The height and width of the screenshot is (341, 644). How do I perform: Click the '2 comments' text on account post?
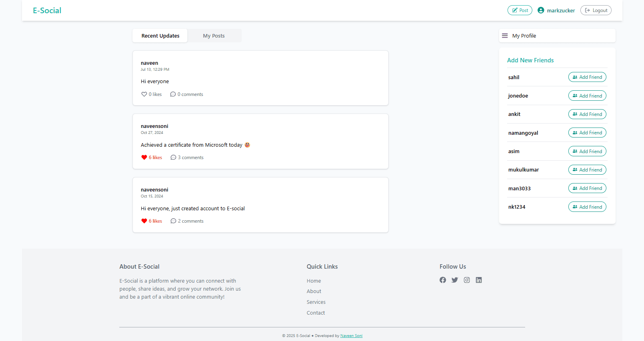click(x=191, y=221)
